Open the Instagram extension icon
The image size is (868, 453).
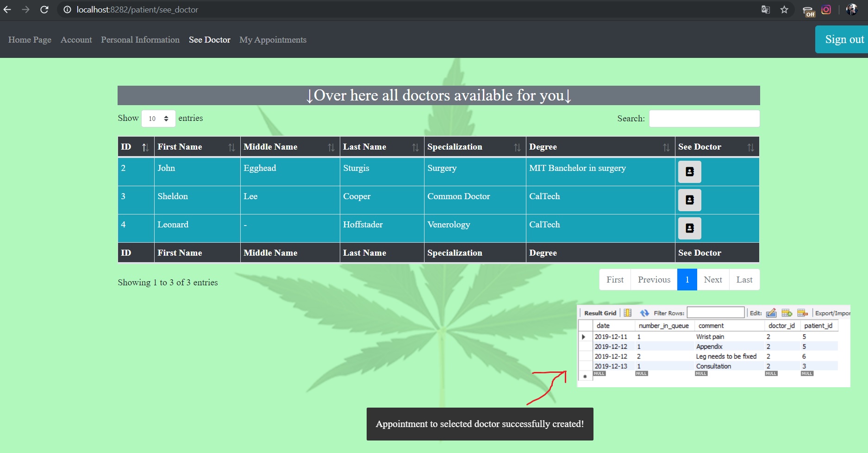pos(826,10)
